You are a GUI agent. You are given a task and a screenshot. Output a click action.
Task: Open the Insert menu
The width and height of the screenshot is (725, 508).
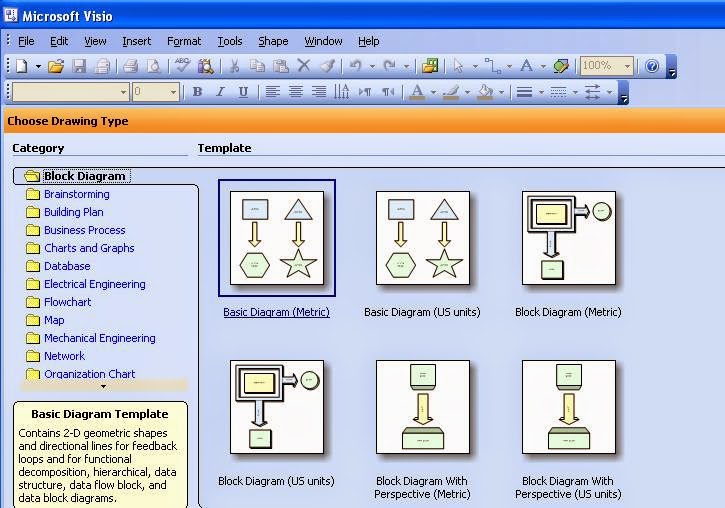pyautogui.click(x=136, y=41)
